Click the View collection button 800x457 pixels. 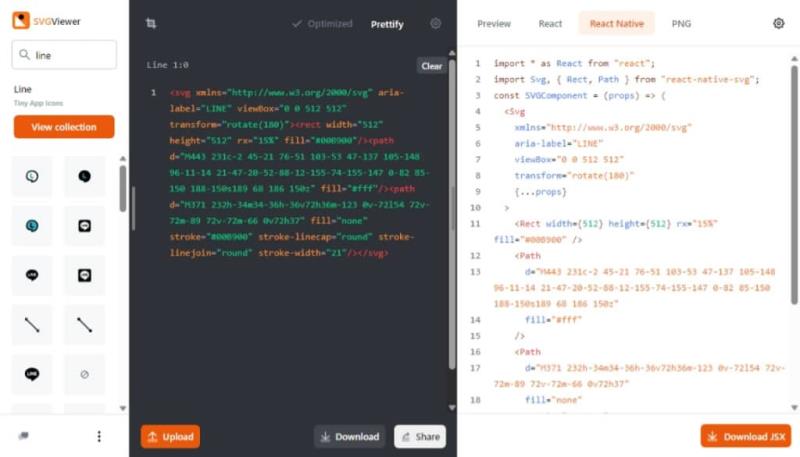point(64,127)
